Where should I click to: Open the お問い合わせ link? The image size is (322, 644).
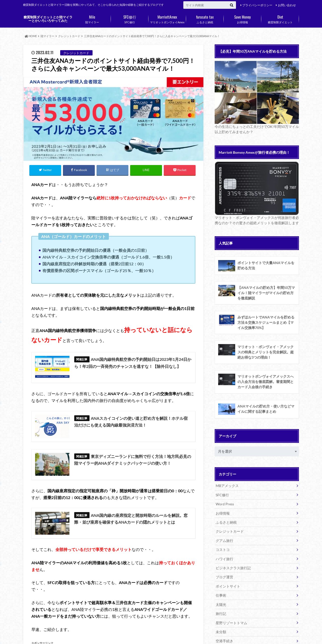[x=286, y=5]
